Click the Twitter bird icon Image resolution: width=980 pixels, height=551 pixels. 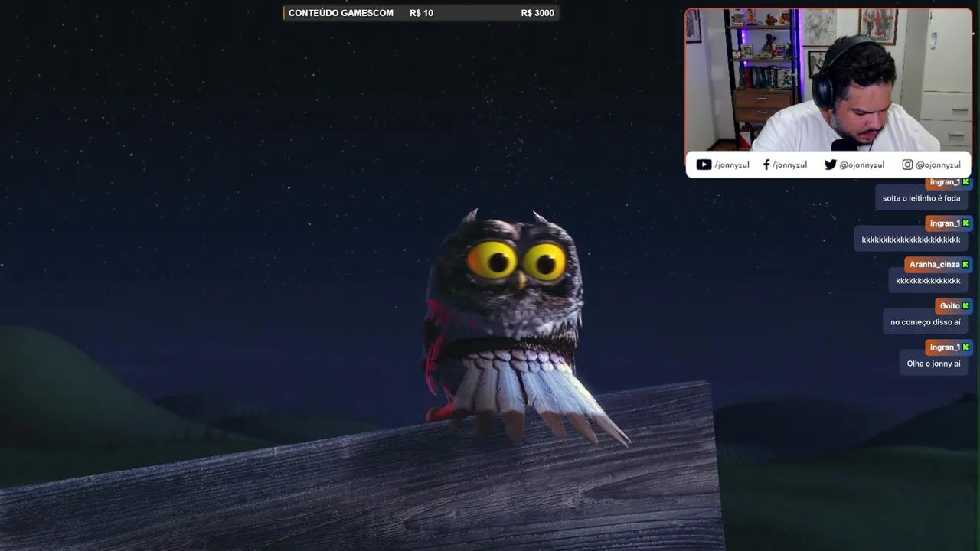click(x=830, y=165)
